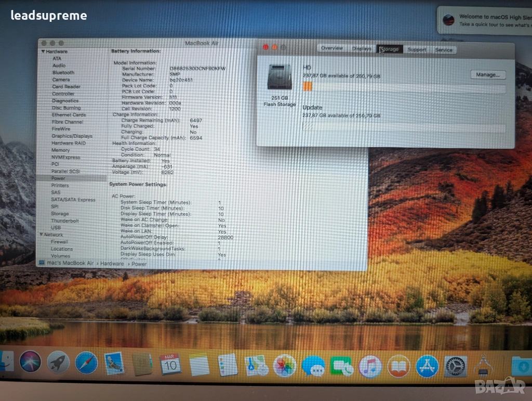Open Siri from the dock
The image size is (532, 401).
click(x=30, y=361)
